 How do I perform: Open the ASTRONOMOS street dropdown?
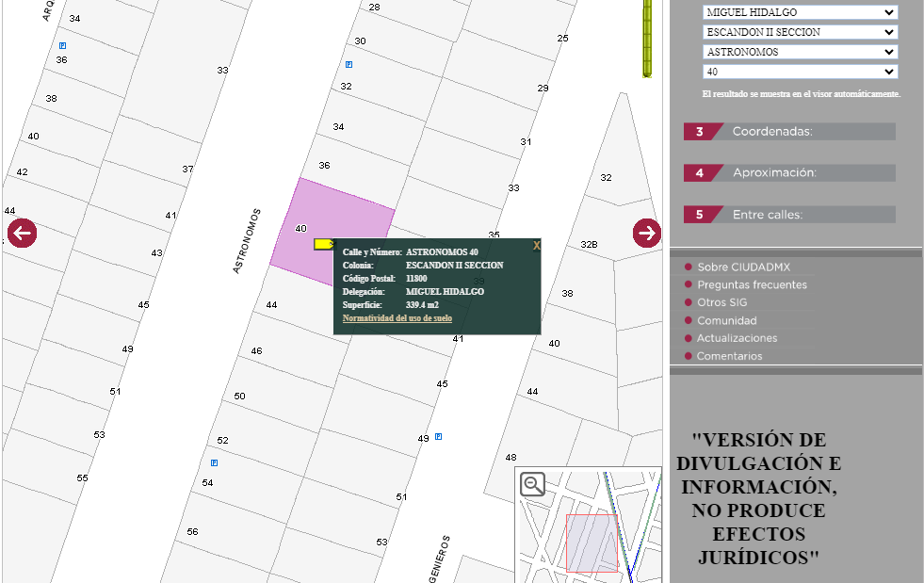[x=801, y=52]
